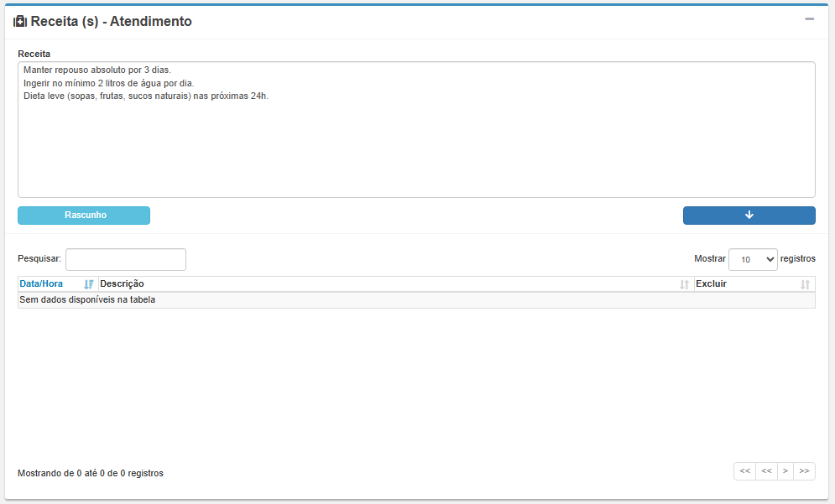Click the down arrow save button
The height and width of the screenshot is (504, 835).
tap(749, 216)
